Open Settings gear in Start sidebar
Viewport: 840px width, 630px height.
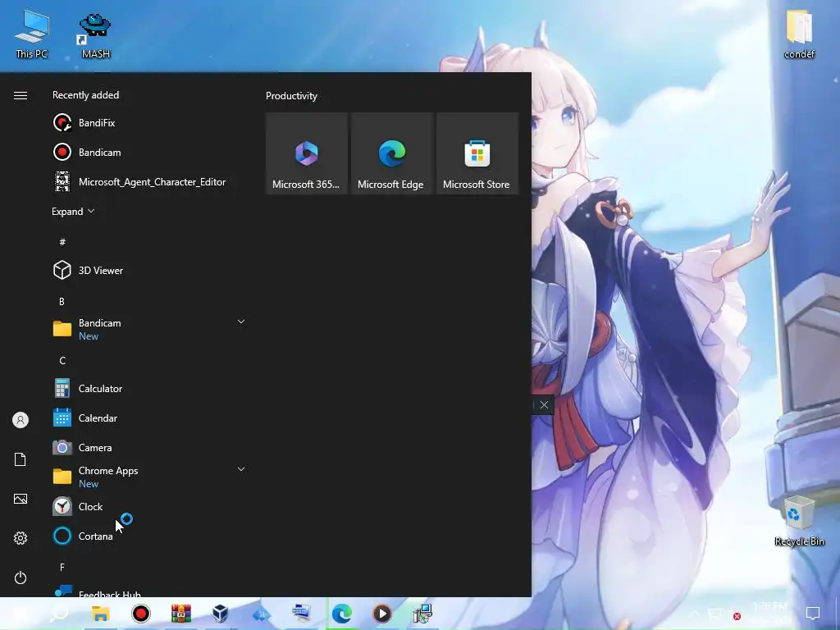(x=21, y=538)
